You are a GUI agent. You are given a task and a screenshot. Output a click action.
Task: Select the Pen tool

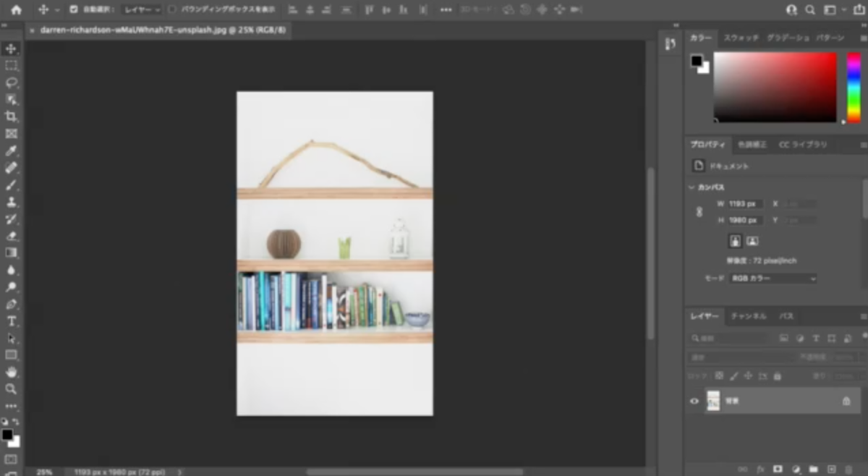click(x=11, y=304)
